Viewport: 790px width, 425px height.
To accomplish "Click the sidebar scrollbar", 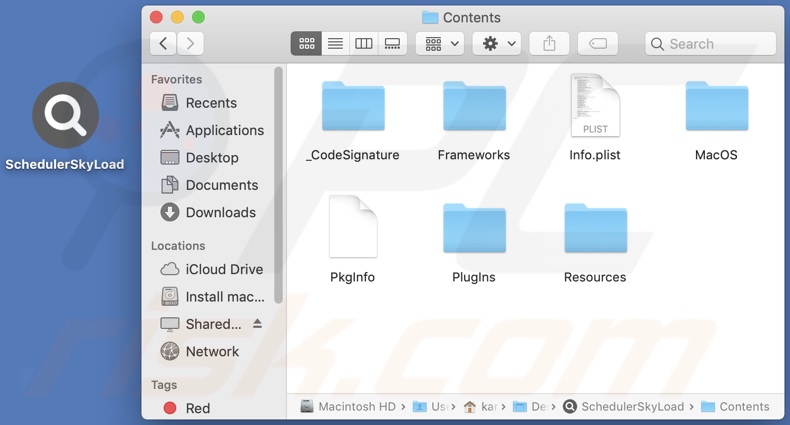I will tap(278, 185).
